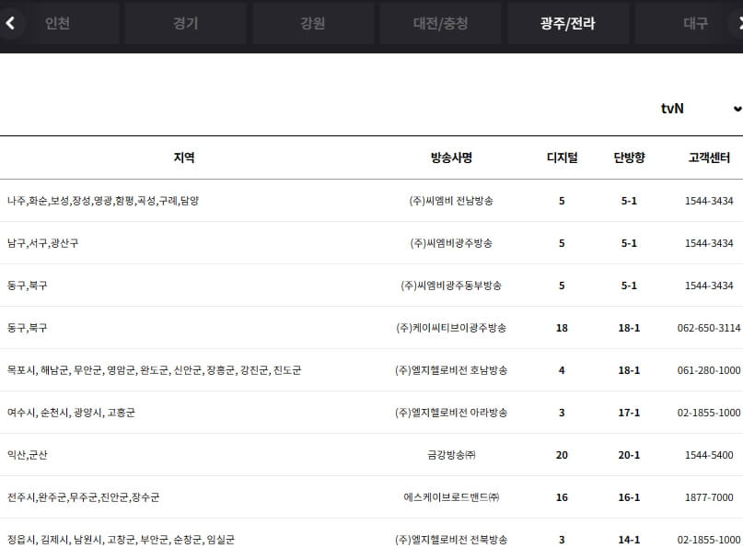The width and height of the screenshot is (743, 560).
Task: Select region cell starting 정읍시, 김제시, 남원시
Action: (121, 540)
